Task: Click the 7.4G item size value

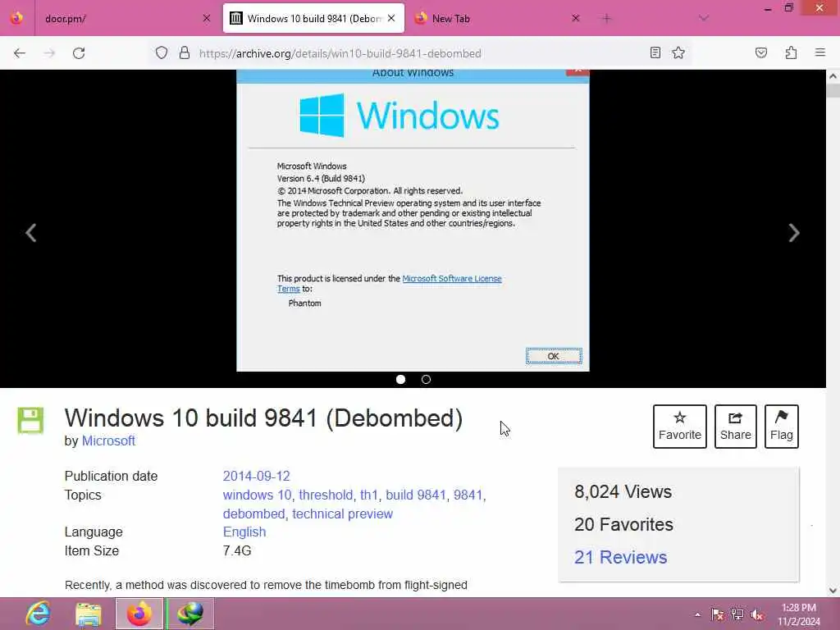Action: coord(237,550)
